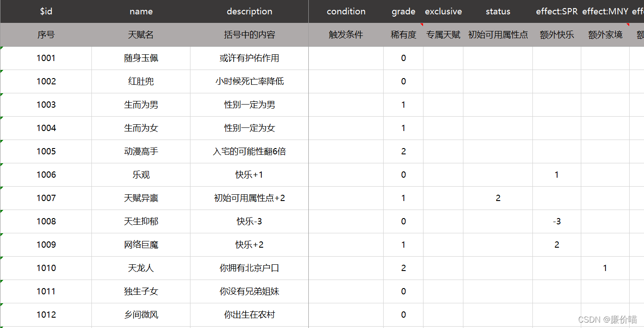Screen dimensions: 644x328
Task: Click effect:SPR value 1 in row 1006
Action: click(557, 175)
